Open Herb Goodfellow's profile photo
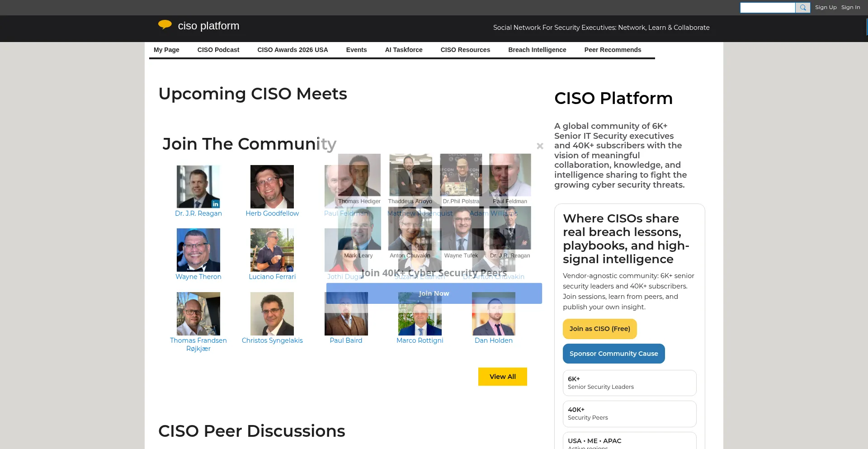The image size is (868, 449). [272, 186]
